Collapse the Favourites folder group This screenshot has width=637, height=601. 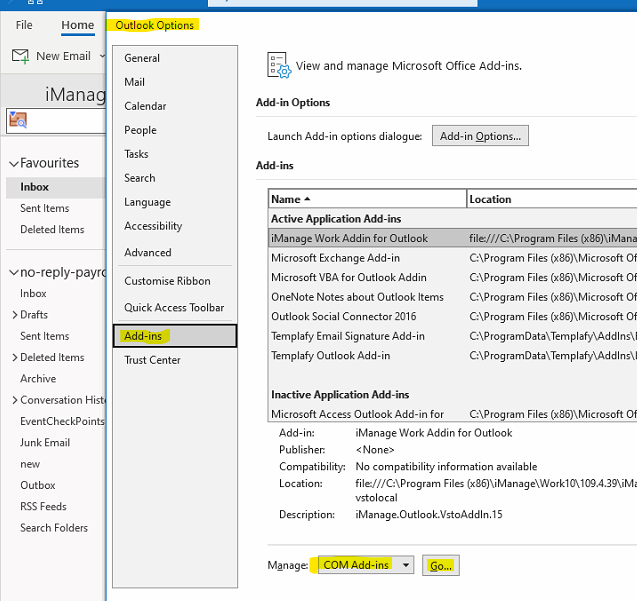[13, 163]
